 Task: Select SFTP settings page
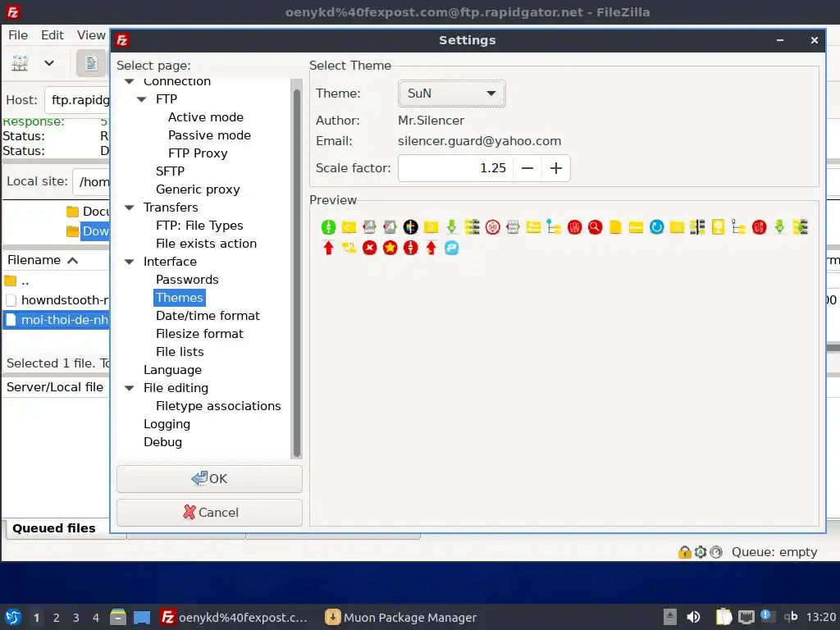pyautogui.click(x=170, y=171)
